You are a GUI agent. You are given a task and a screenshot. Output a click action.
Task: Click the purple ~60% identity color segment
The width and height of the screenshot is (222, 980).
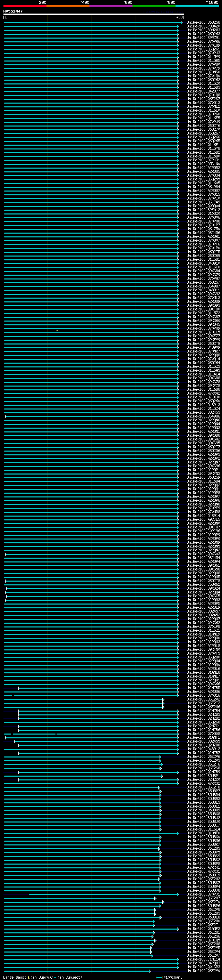111,6
